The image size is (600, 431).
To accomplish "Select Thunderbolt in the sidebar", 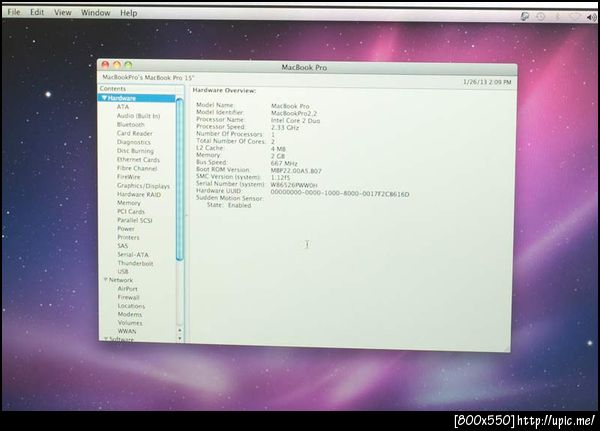I will click(135, 263).
